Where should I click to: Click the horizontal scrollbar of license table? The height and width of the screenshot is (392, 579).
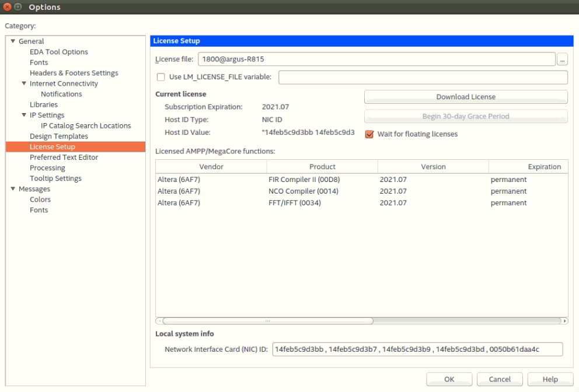coord(267,321)
